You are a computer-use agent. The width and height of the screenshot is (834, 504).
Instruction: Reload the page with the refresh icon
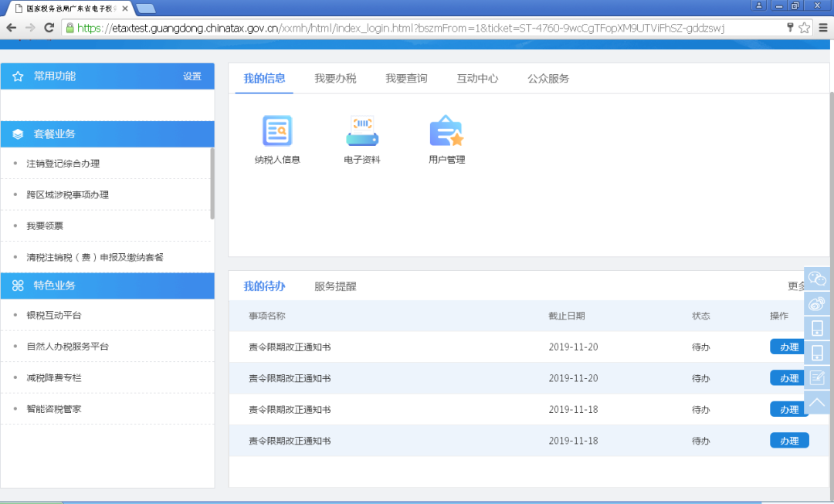pos(49,28)
